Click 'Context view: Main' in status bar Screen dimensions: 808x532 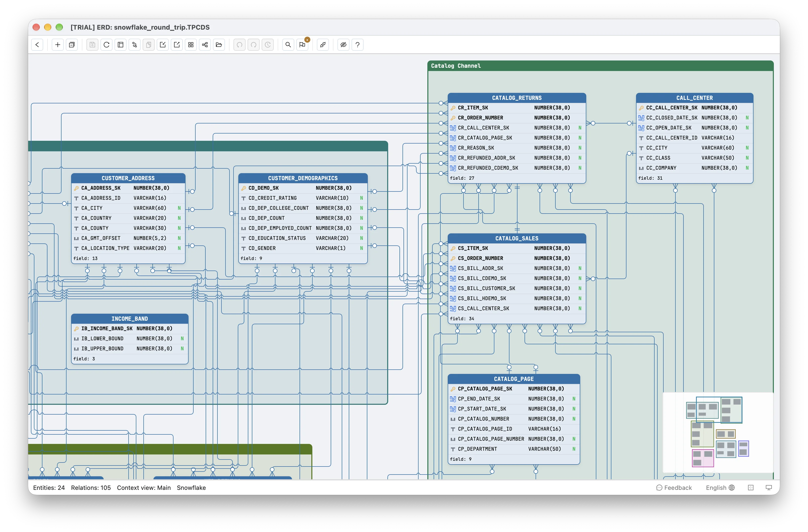(144, 488)
